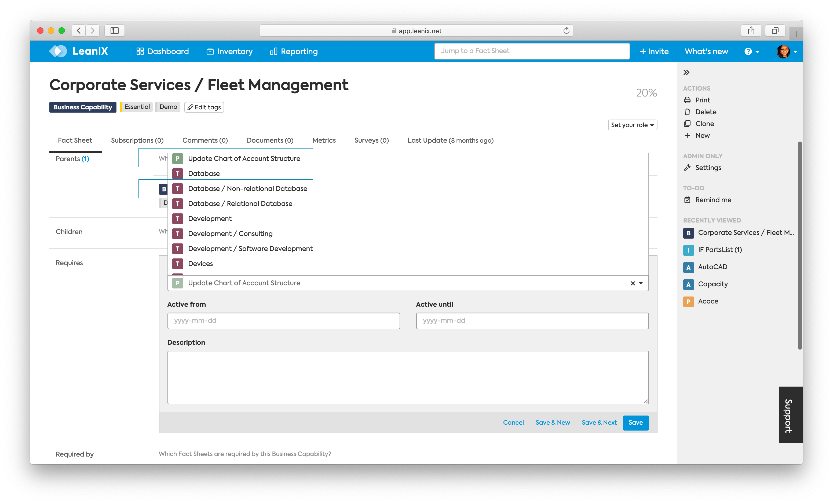Click the Active from date field

click(283, 321)
